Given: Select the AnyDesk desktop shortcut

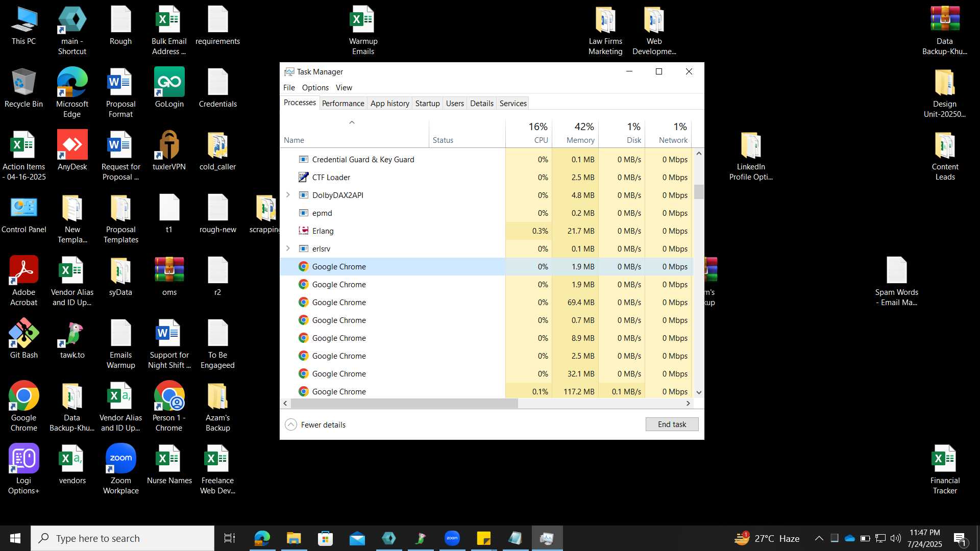Looking at the screenshot, I should click(x=72, y=151).
